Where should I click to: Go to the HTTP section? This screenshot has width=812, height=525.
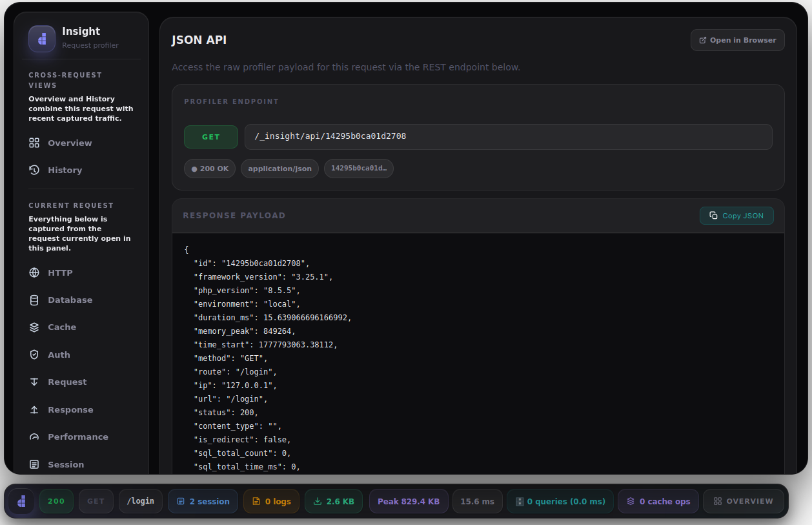(81, 273)
